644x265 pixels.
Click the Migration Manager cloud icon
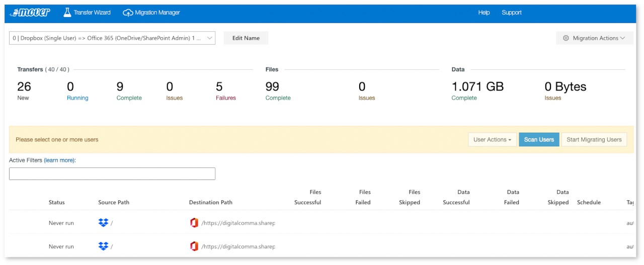tap(128, 13)
